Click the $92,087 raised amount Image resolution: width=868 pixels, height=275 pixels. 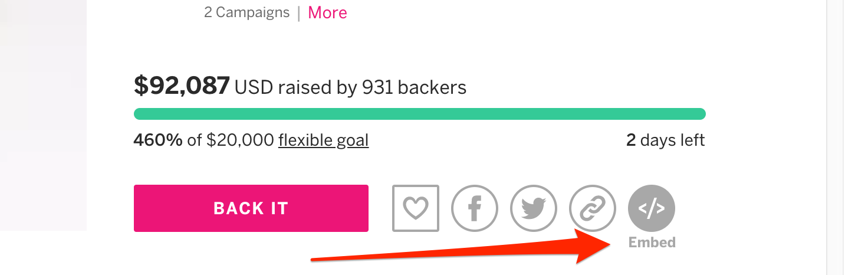[x=182, y=86]
